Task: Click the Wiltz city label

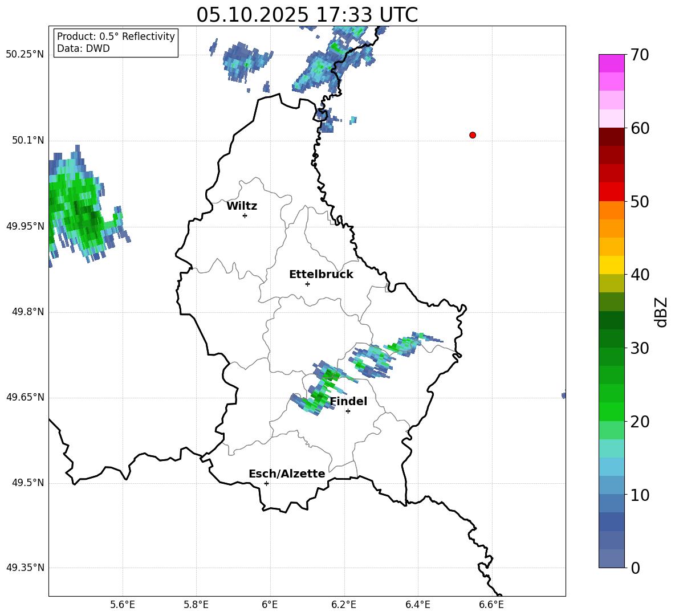Action: pyautogui.click(x=242, y=206)
